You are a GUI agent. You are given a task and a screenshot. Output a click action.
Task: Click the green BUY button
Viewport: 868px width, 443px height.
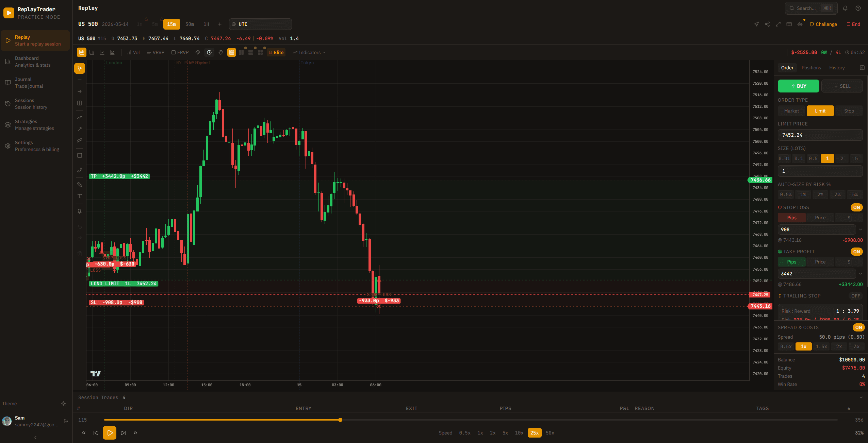(x=798, y=86)
